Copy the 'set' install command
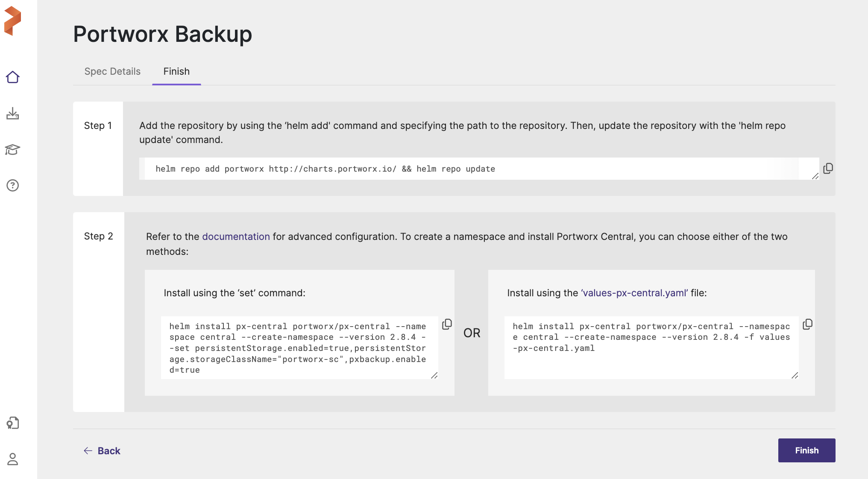 (x=447, y=324)
